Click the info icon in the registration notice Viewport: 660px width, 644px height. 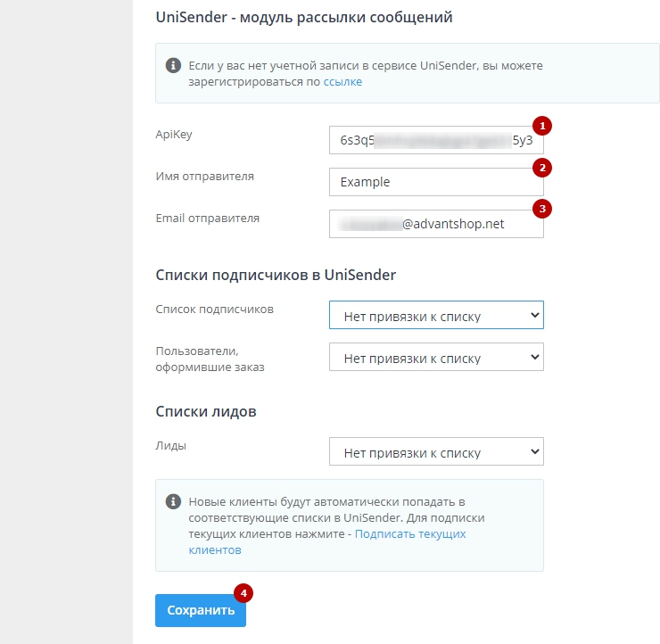[173, 66]
